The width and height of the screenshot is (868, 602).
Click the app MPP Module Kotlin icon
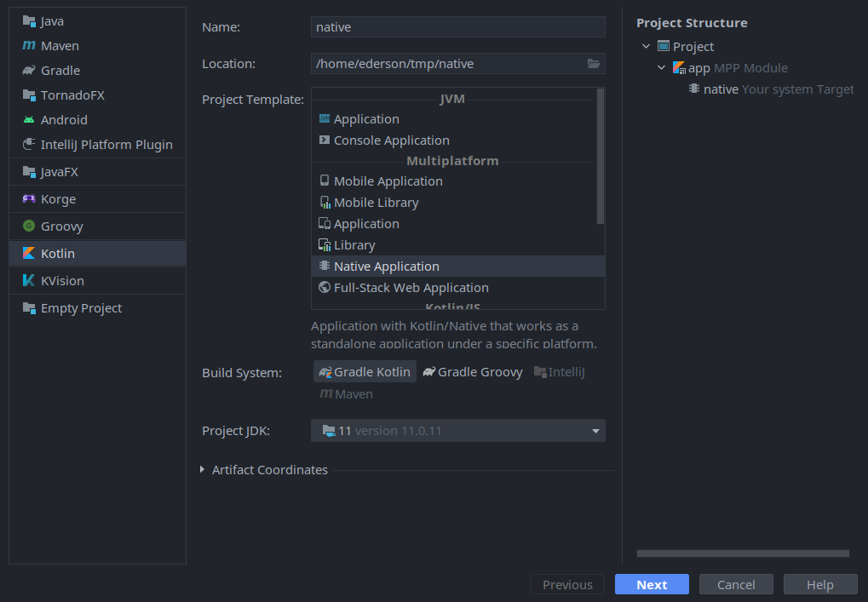[x=679, y=67]
